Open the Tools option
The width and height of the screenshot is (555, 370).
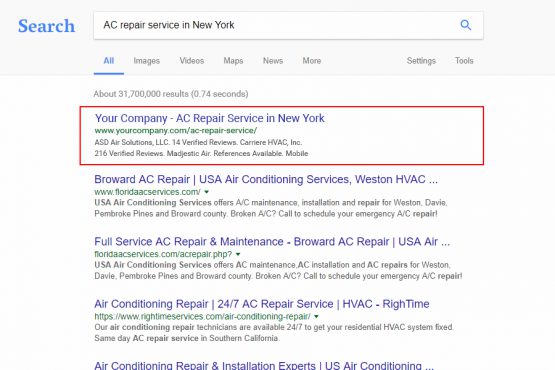tap(464, 61)
